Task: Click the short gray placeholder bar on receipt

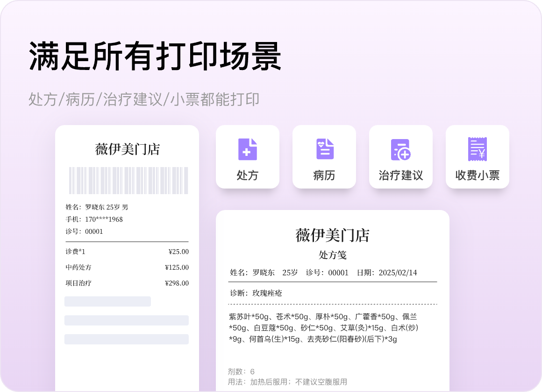Action: coord(107,301)
